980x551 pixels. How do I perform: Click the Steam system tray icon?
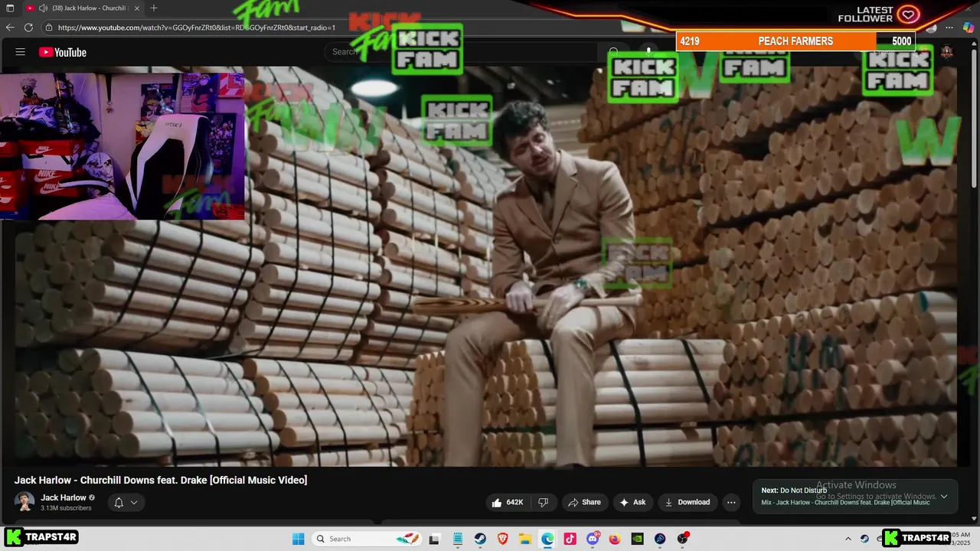point(864,539)
